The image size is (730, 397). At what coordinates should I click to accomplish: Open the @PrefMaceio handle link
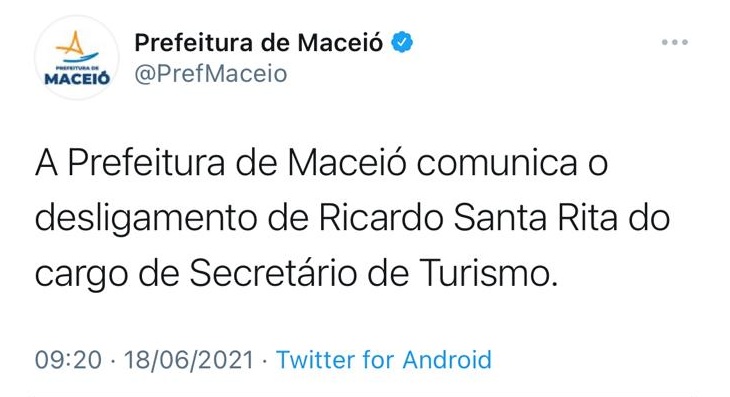pyautogui.click(x=210, y=74)
